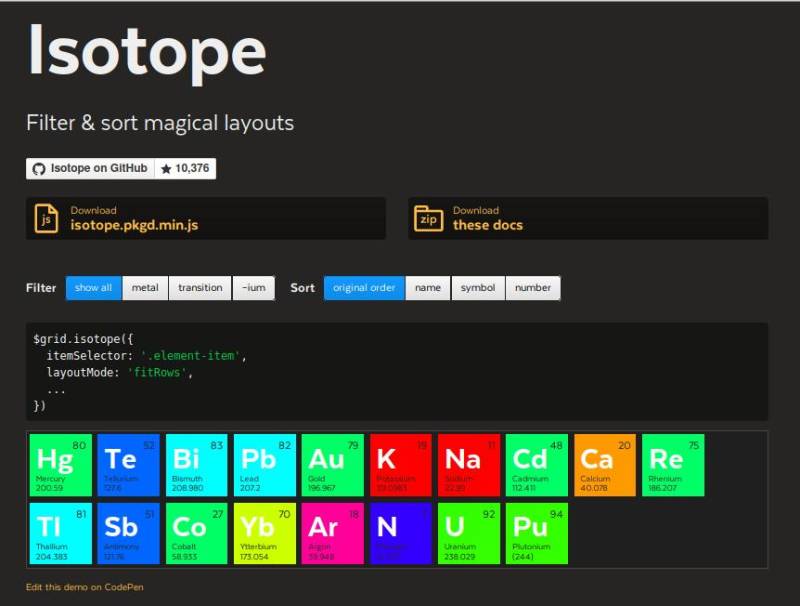Click the Au Gold tile
Screen dimensions: 800x606
(333, 465)
